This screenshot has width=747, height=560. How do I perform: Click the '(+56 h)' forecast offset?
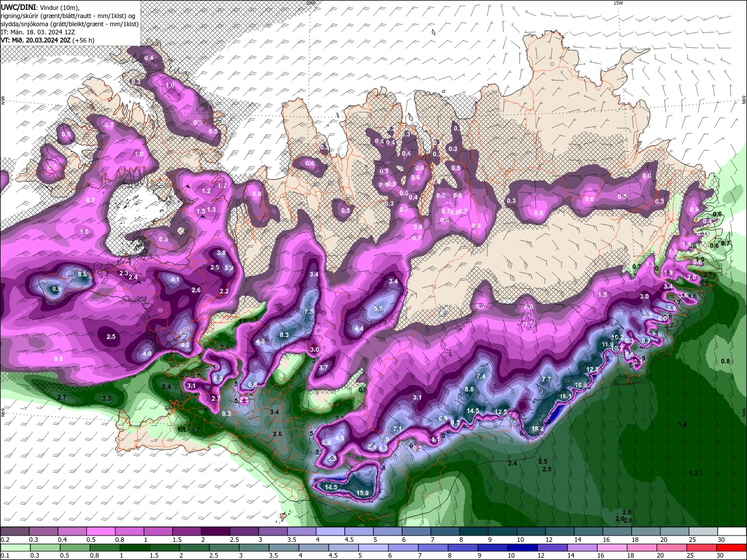click(84, 40)
